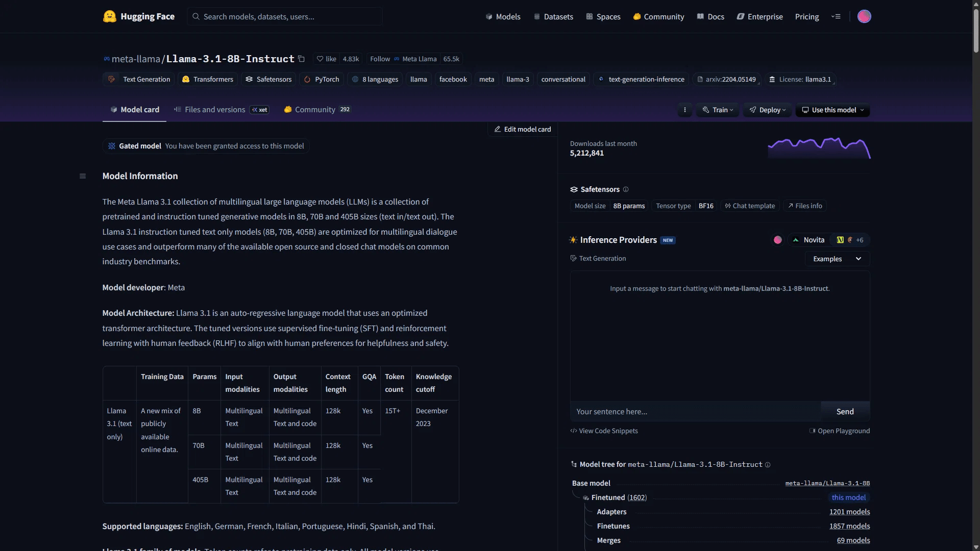Click the PyTorch tag
The image size is (980, 551).
click(x=322, y=79)
